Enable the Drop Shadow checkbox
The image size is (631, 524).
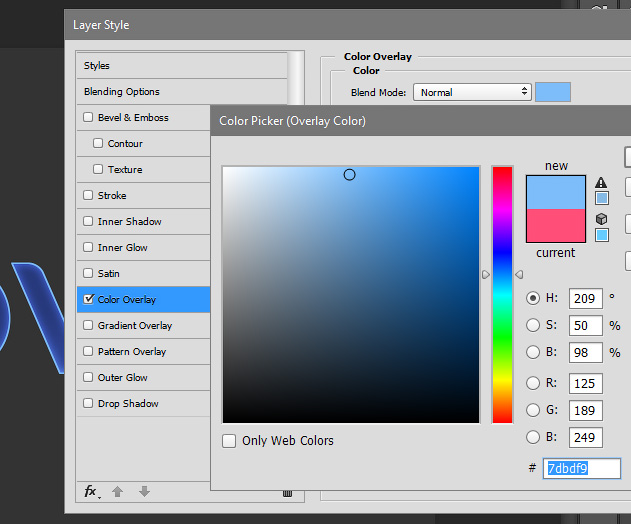[88, 403]
